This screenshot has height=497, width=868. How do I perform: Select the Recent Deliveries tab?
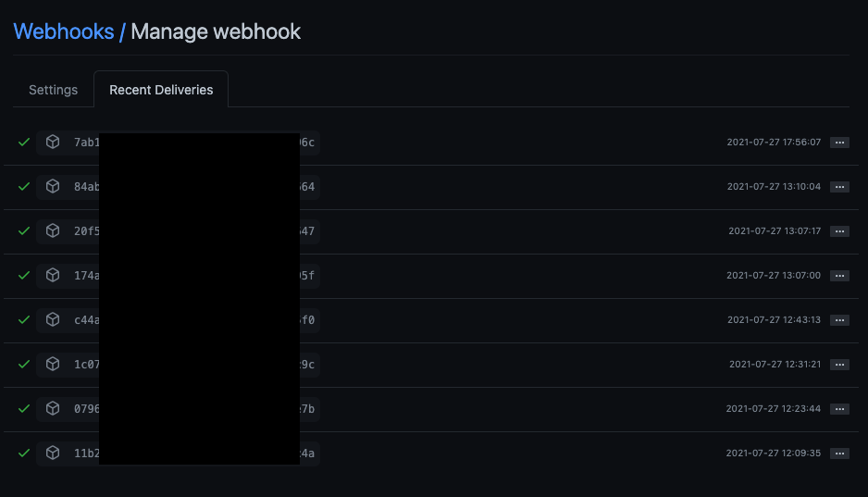coord(161,90)
